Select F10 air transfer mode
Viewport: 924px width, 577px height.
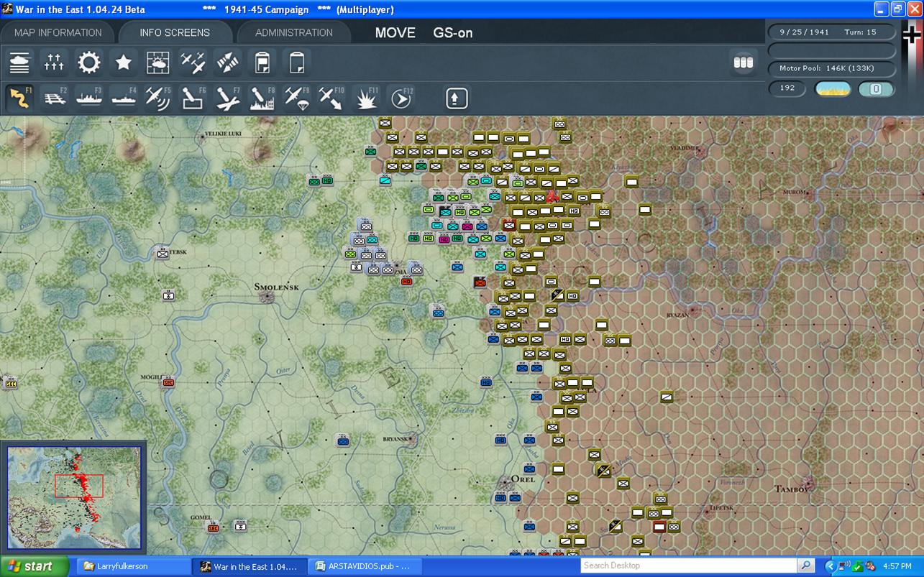click(x=331, y=98)
